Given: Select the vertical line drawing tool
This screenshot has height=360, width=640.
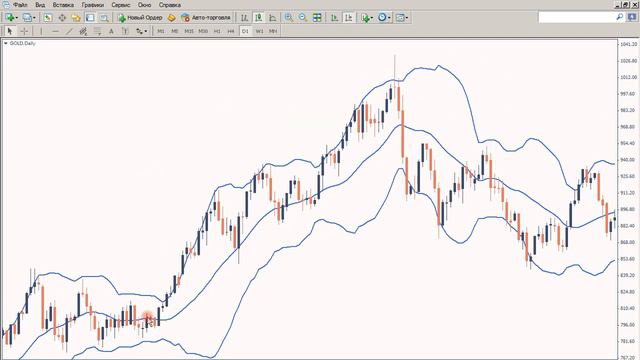Looking at the screenshot, I should pyautogui.click(x=41, y=31).
